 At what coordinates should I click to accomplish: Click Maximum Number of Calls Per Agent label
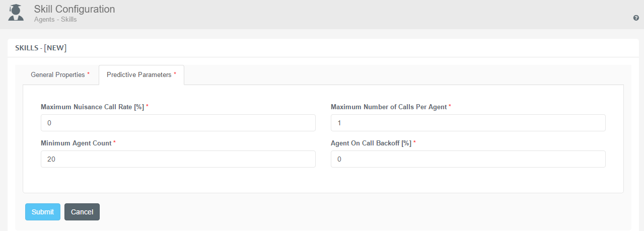(x=389, y=107)
